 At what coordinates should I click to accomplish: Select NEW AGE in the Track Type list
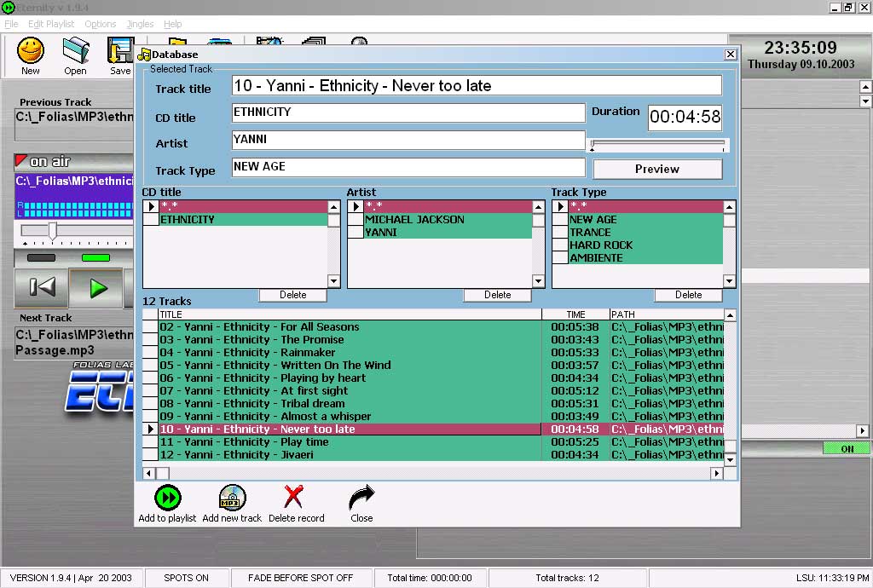coord(645,220)
